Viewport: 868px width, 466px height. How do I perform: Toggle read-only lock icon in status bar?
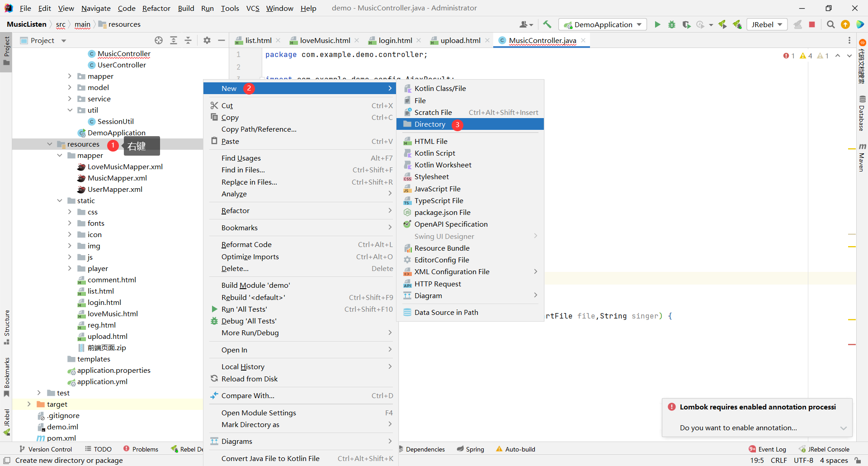[858, 460]
